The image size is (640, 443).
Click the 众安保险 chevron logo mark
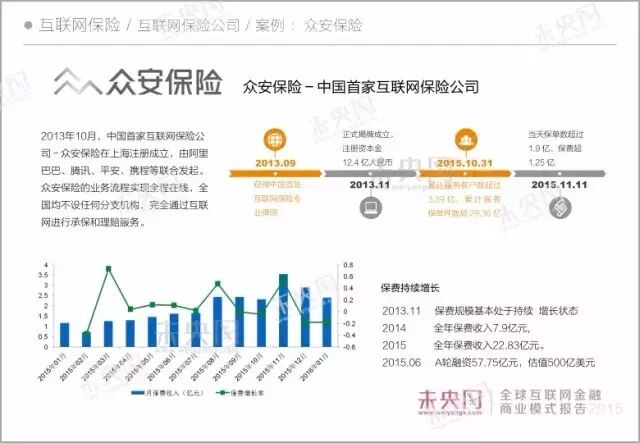(x=78, y=82)
